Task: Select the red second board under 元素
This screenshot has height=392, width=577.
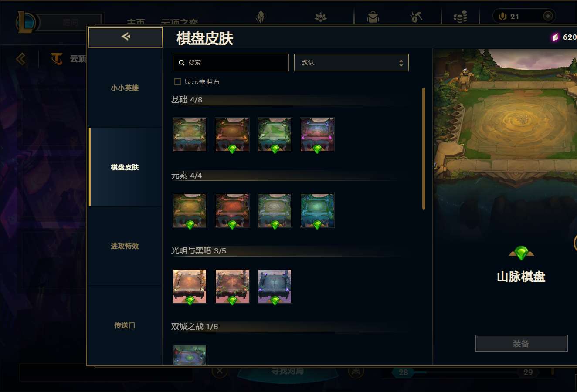Action: click(x=232, y=210)
